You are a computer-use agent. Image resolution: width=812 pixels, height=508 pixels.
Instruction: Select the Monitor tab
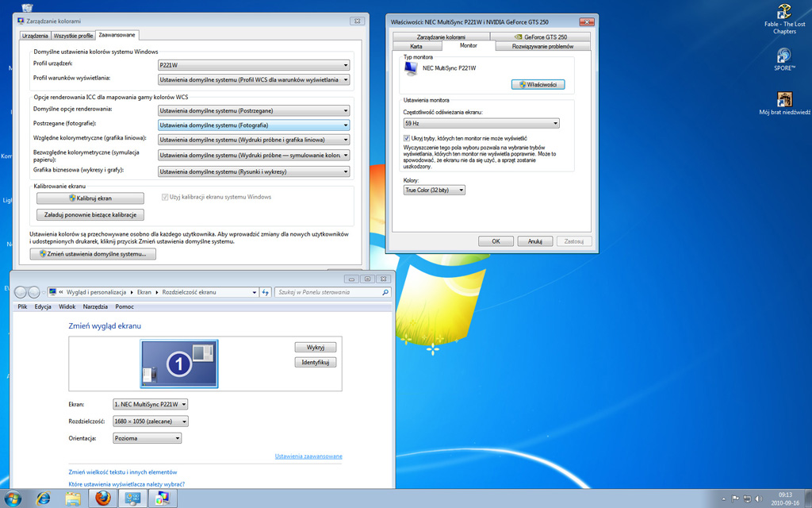coord(468,45)
